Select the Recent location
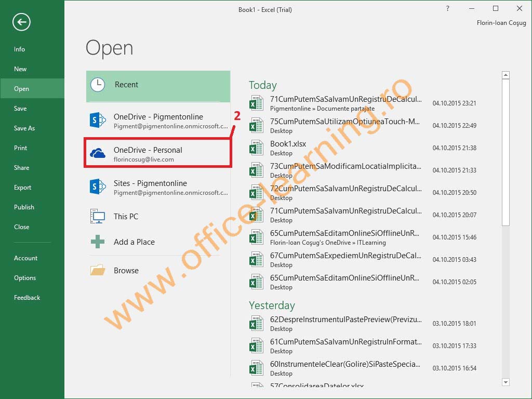The image size is (532, 399). click(x=158, y=86)
